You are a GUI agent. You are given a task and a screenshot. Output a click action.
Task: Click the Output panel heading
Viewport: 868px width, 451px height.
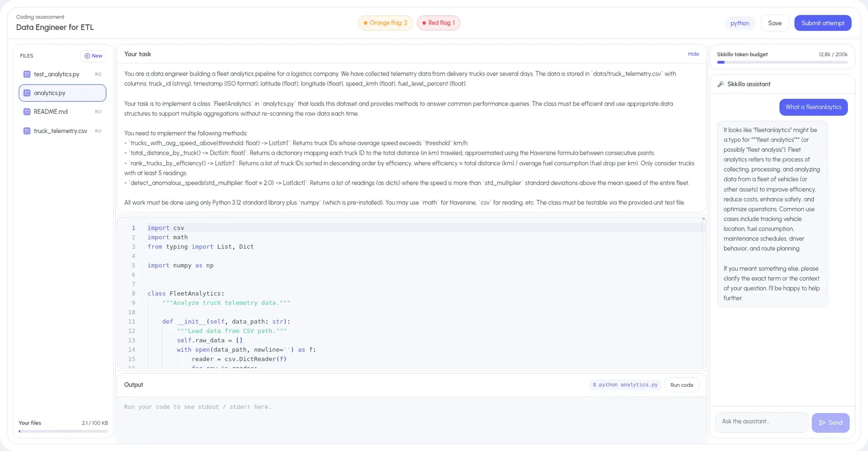[x=134, y=385]
